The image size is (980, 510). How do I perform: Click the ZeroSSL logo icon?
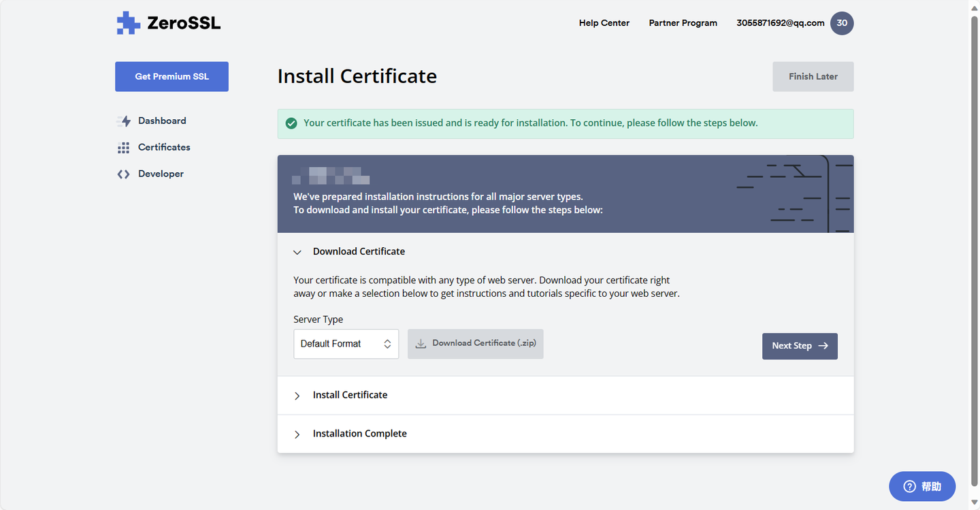[128, 23]
